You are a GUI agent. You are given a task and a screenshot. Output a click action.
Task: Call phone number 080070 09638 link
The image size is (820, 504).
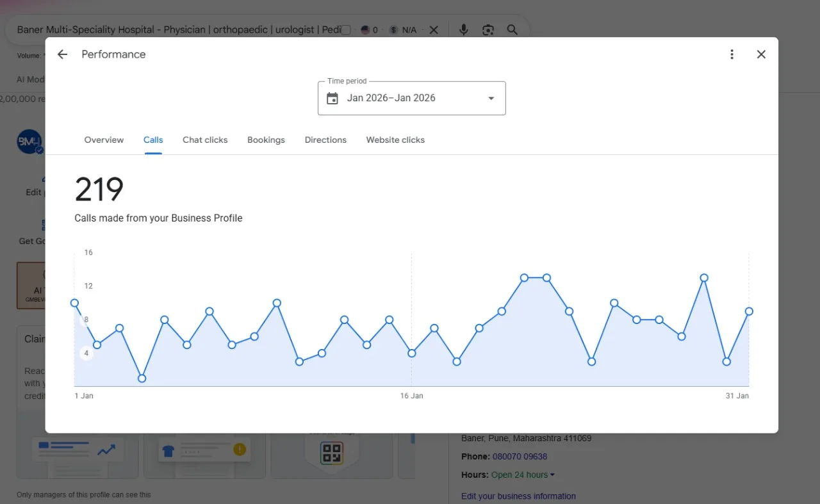tap(520, 457)
